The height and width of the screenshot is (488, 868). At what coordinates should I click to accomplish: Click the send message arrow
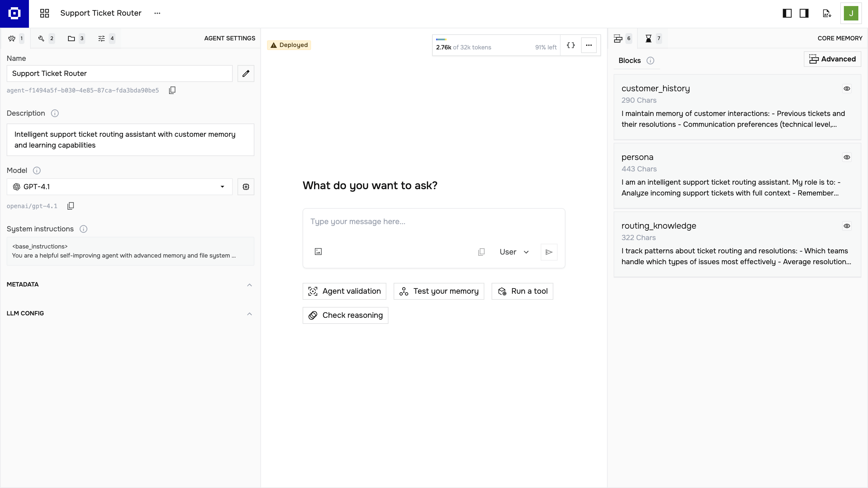click(x=549, y=252)
